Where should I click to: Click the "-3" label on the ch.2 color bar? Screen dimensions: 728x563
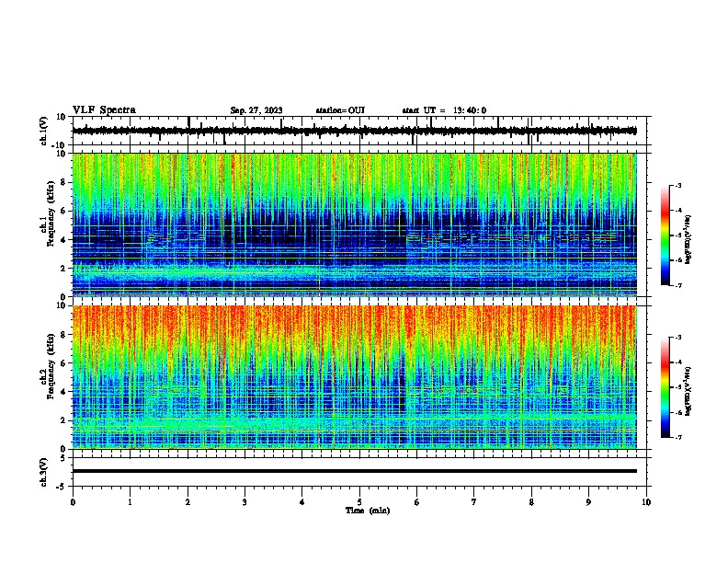coord(678,338)
